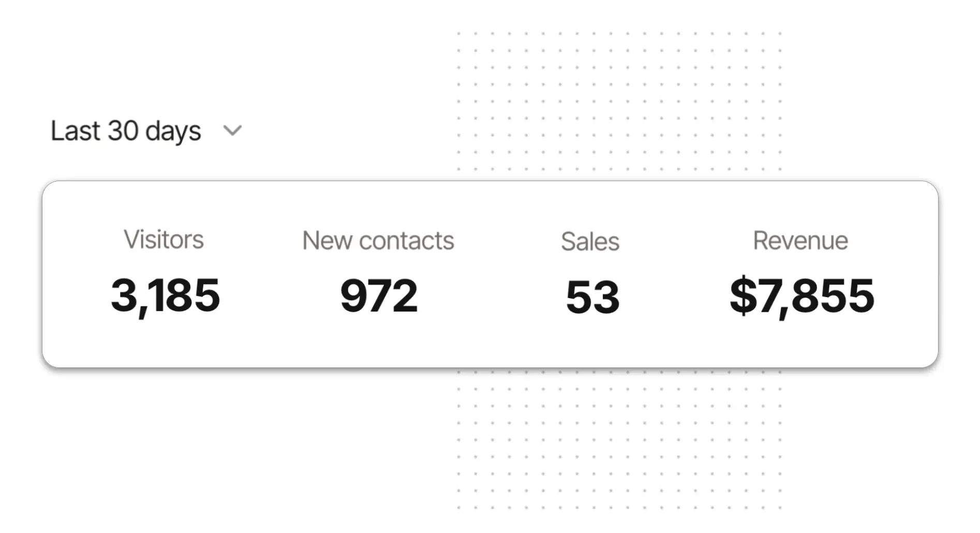
Task: Click the 53 sales number
Action: [592, 297]
